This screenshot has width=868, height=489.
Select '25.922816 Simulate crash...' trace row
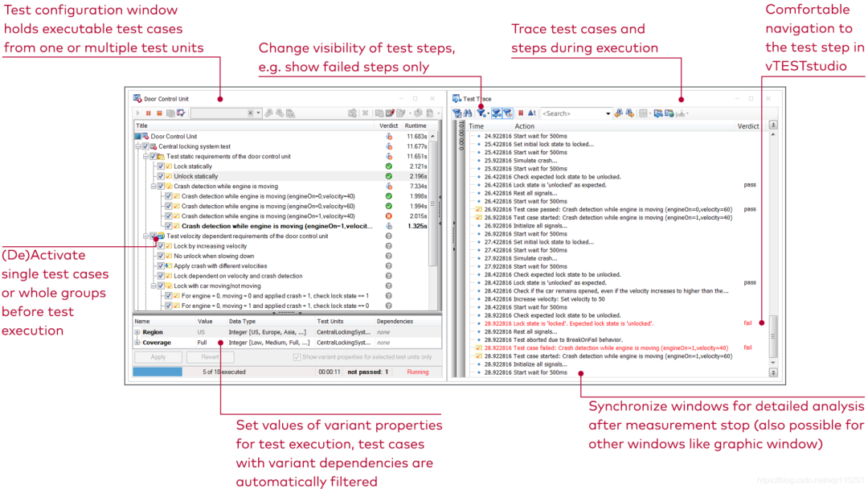520,161
